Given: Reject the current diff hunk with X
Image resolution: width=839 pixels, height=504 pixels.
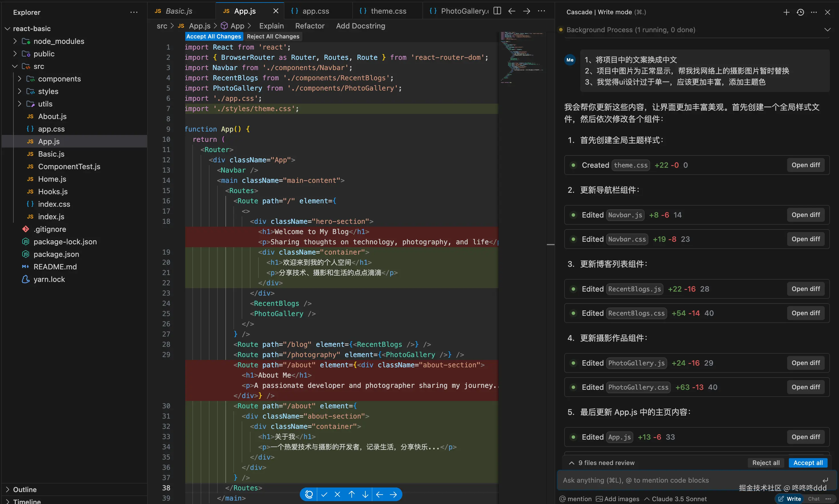Looking at the screenshot, I should point(337,494).
